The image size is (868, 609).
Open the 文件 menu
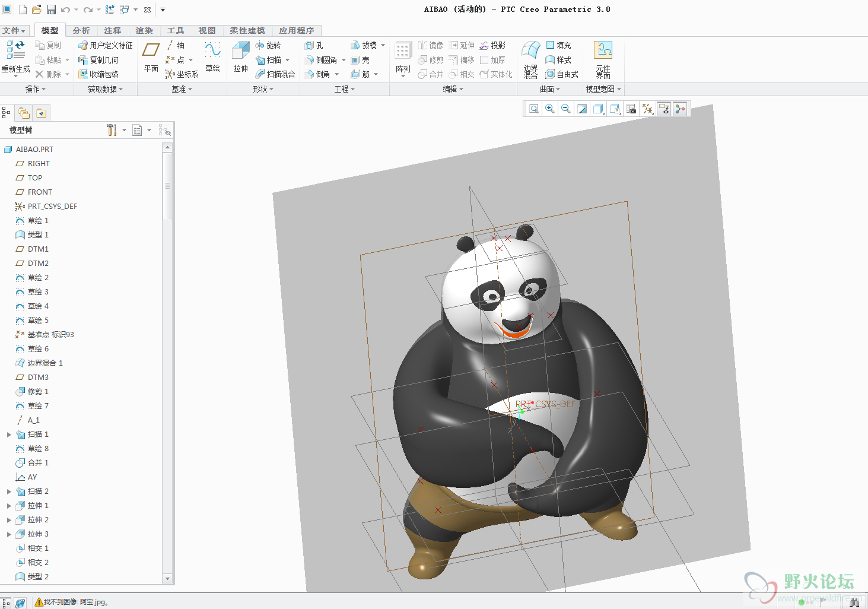14,30
